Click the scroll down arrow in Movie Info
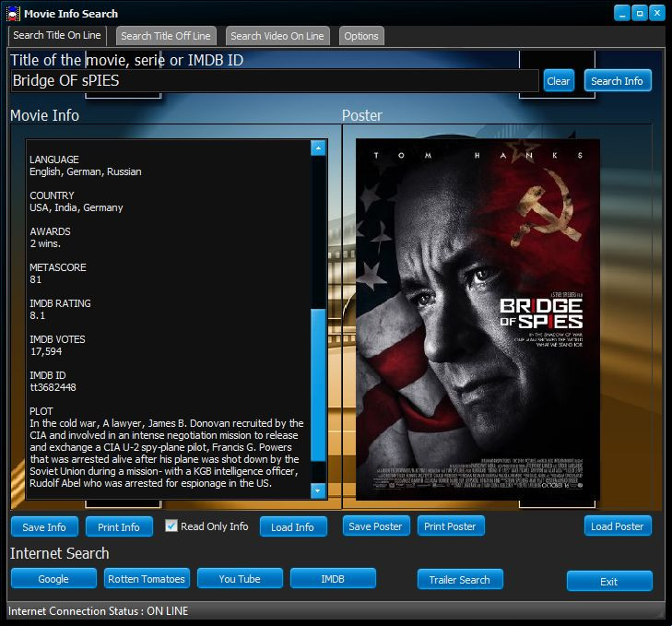 [318, 490]
